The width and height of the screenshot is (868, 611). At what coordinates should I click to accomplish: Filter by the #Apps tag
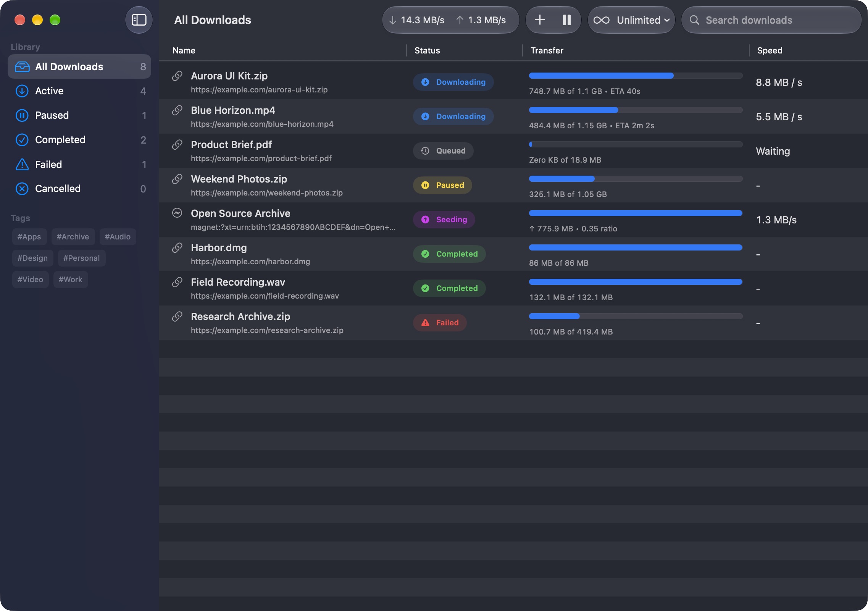pyautogui.click(x=29, y=237)
